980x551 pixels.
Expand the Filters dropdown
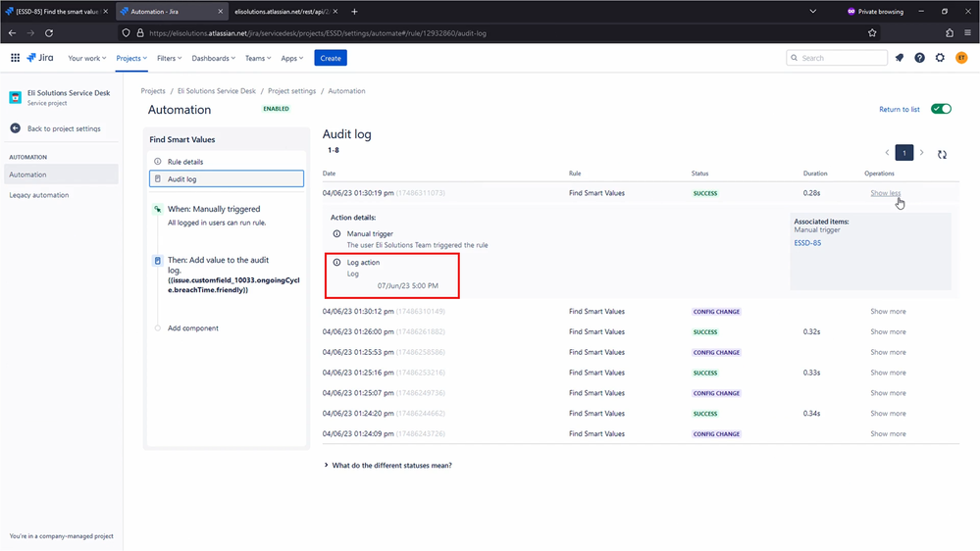170,58
